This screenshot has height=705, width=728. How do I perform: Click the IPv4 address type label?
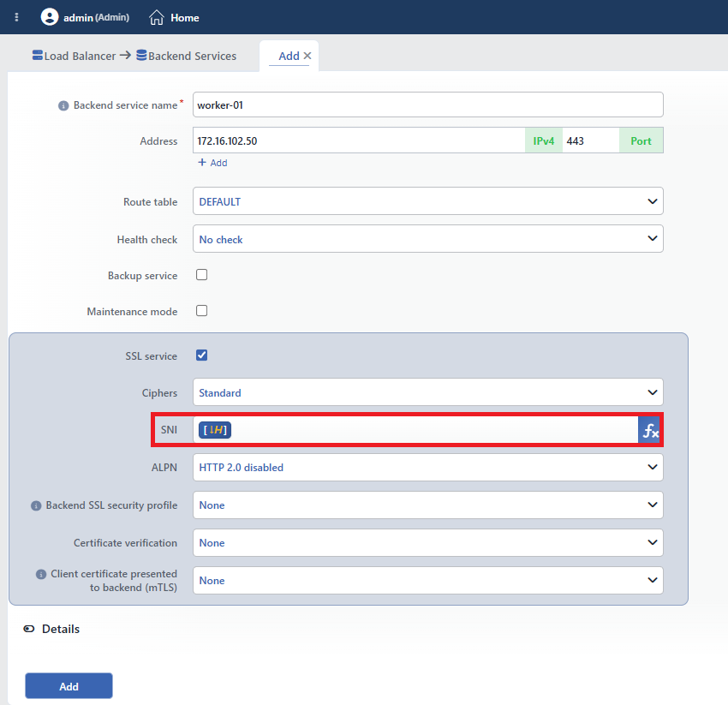[x=544, y=140]
